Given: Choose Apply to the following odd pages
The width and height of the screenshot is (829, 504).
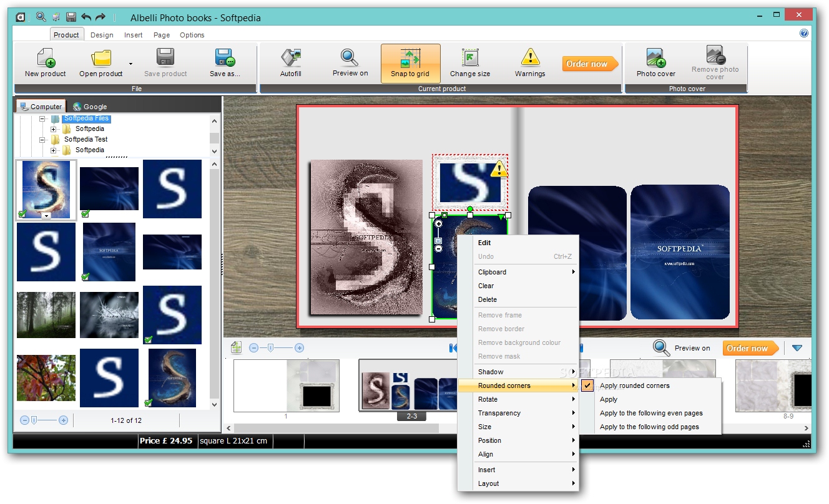Looking at the screenshot, I should [649, 427].
